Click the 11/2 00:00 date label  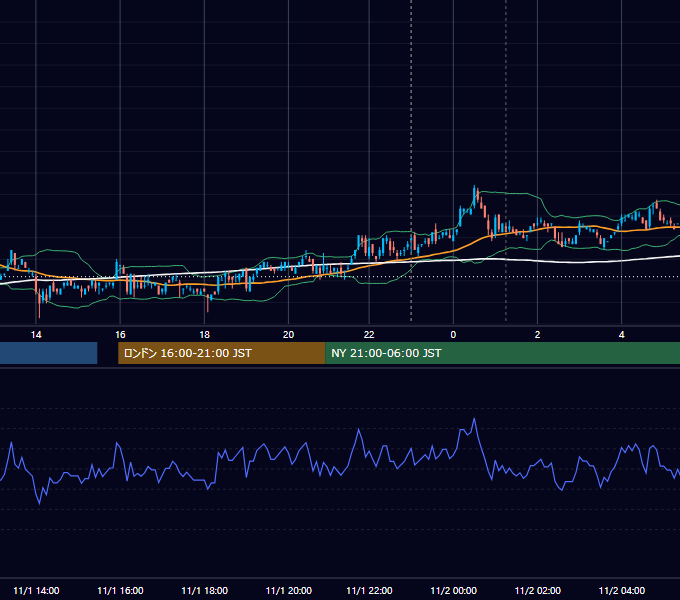click(453, 590)
